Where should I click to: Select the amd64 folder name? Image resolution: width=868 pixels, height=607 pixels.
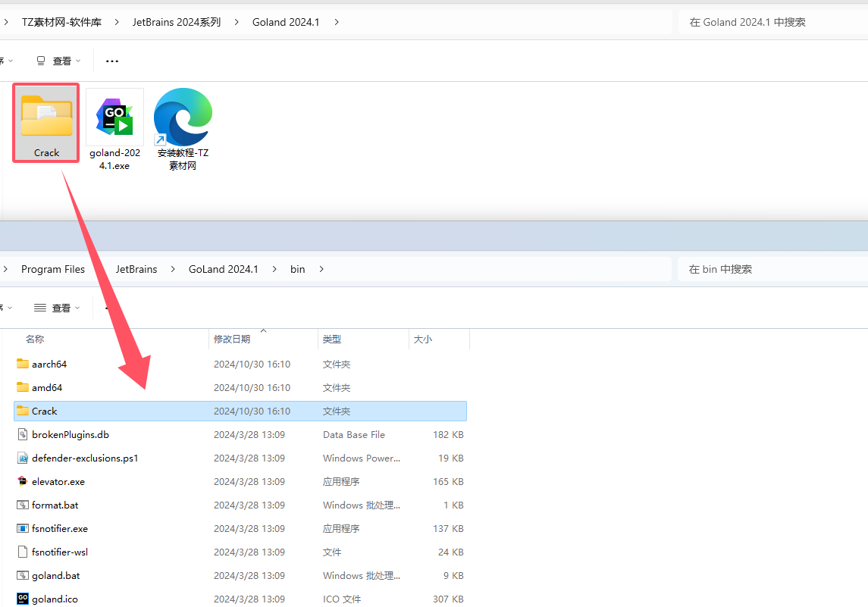(x=47, y=387)
